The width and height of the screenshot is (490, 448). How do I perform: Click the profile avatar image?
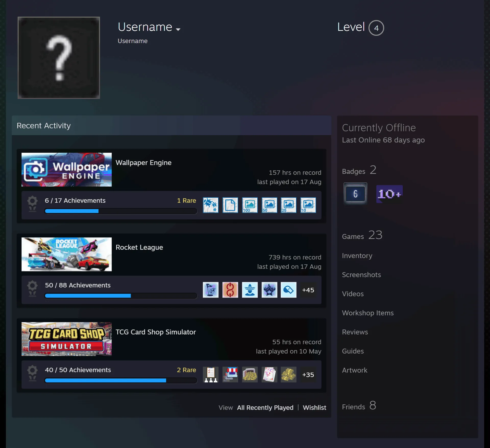click(59, 58)
